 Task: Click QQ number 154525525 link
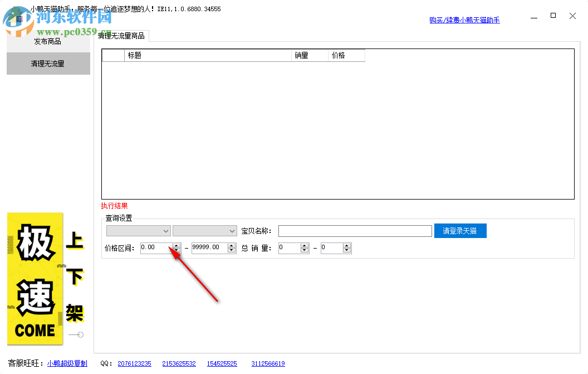[222, 363]
